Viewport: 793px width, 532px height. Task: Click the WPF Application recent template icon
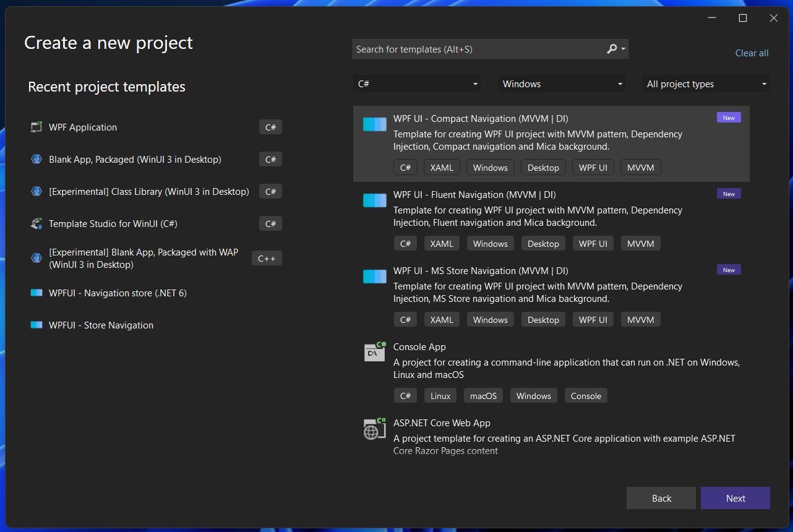point(36,127)
